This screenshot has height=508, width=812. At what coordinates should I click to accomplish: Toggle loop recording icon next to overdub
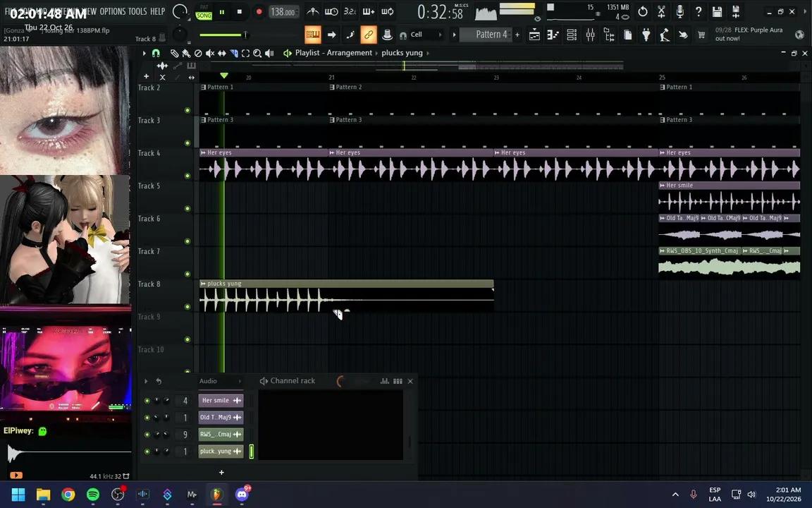tap(388, 11)
